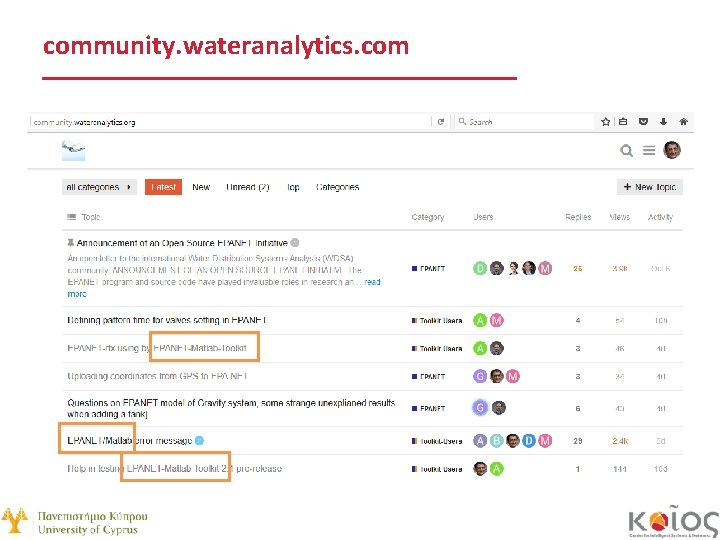Click 26 replies count in Announcement row
Screen dimensions: 720x540
click(578, 269)
